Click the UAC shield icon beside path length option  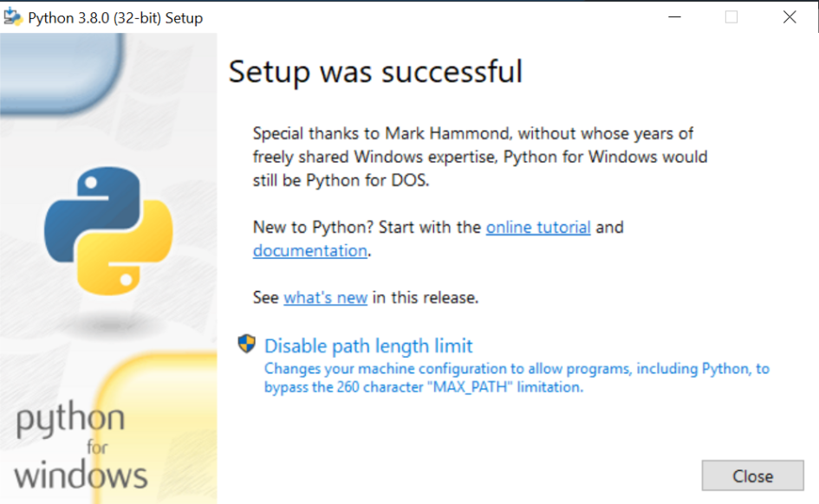coord(246,344)
